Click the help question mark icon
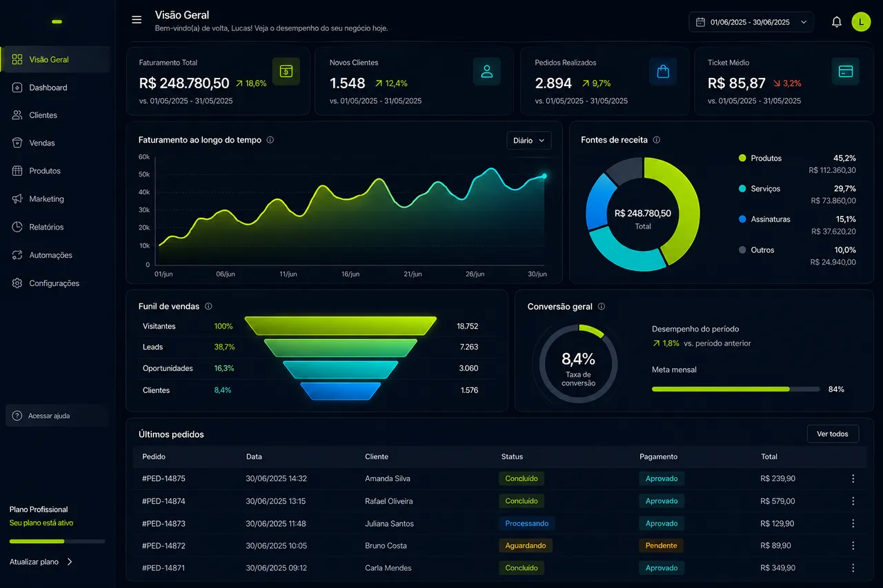The width and height of the screenshot is (883, 588). tap(17, 416)
